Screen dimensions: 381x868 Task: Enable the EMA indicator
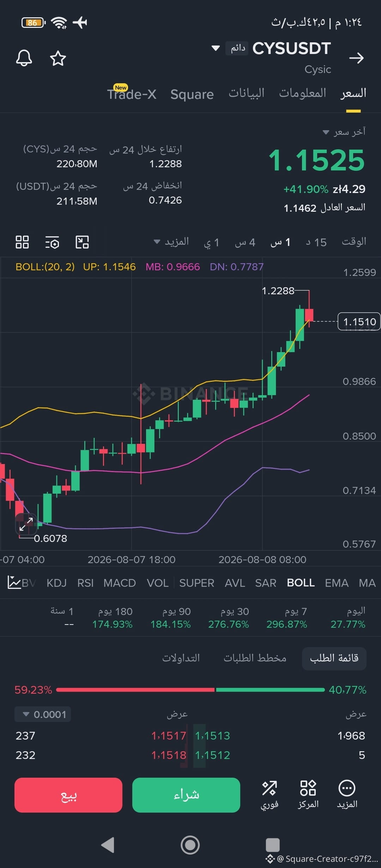tap(337, 583)
